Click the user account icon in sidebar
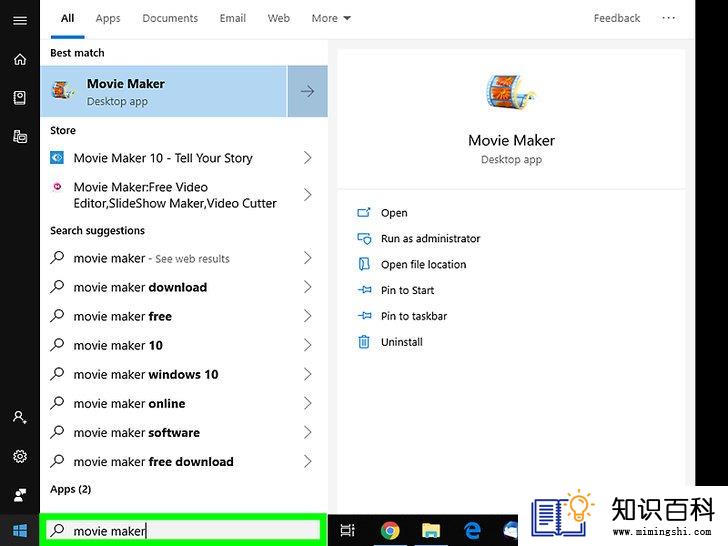Screen dimensions: 728x546 click(x=20, y=417)
